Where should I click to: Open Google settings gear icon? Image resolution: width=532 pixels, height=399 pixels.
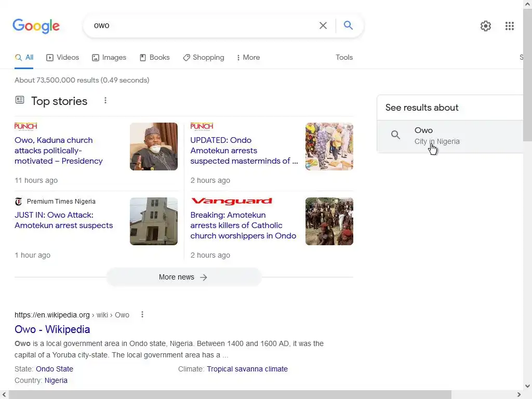click(486, 26)
